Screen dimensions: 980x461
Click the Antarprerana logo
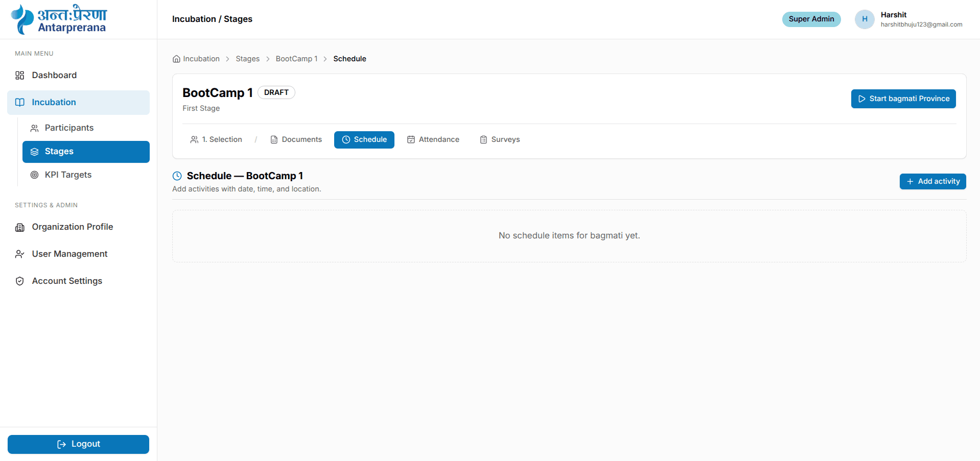59,19
